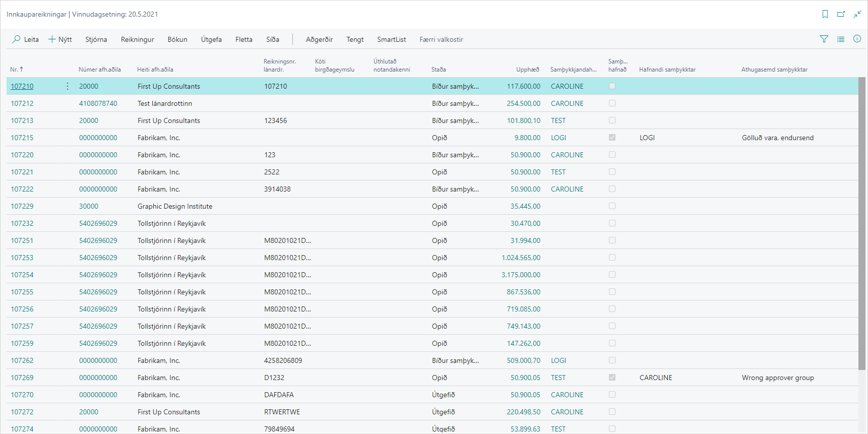Collapse the page with arrows icon

tap(857, 14)
